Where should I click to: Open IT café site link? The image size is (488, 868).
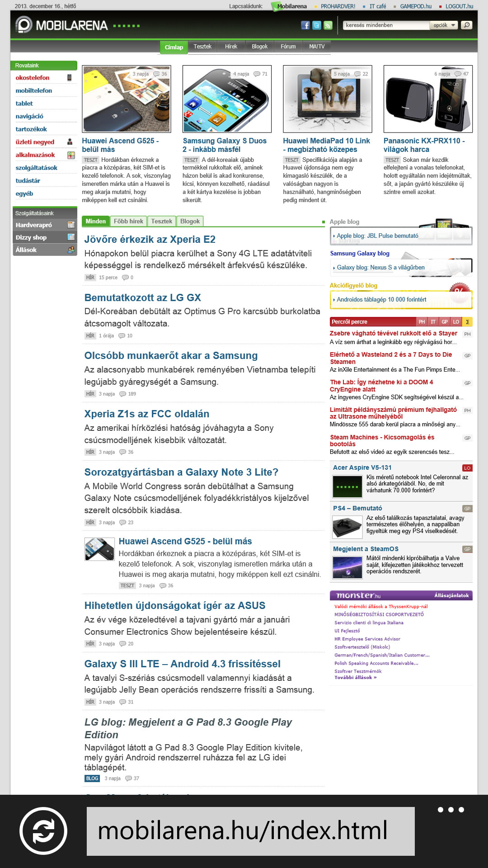pos(378,6)
